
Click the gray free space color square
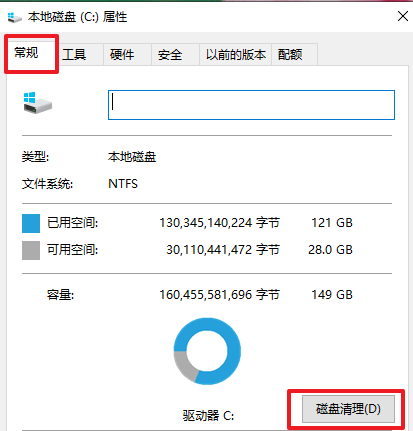pyautogui.click(x=31, y=250)
